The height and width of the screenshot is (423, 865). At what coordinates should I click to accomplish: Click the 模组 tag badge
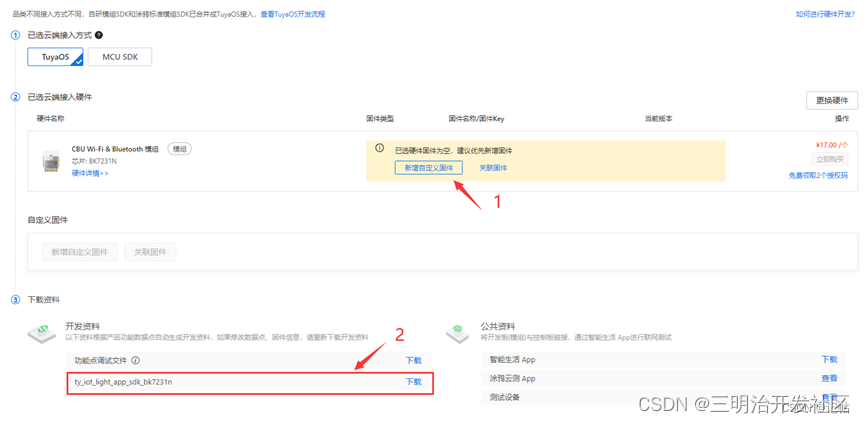pyautogui.click(x=180, y=149)
